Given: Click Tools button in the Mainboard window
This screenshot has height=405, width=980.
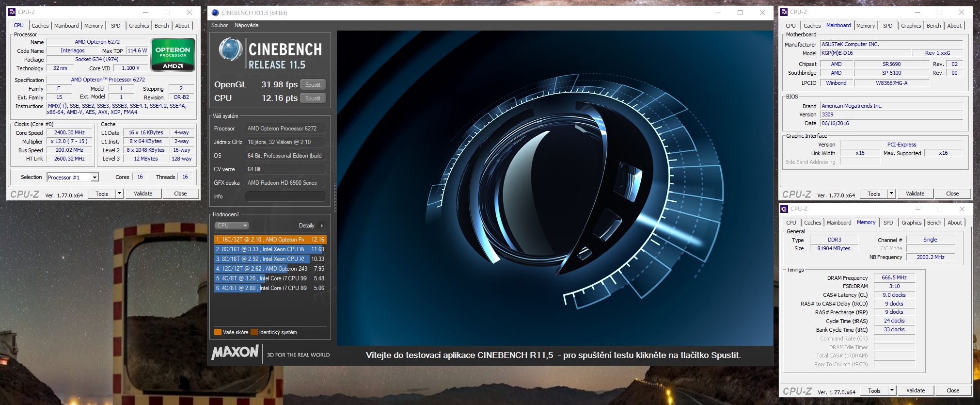Looking at the screenshot, I should click(x=874, y=194).
